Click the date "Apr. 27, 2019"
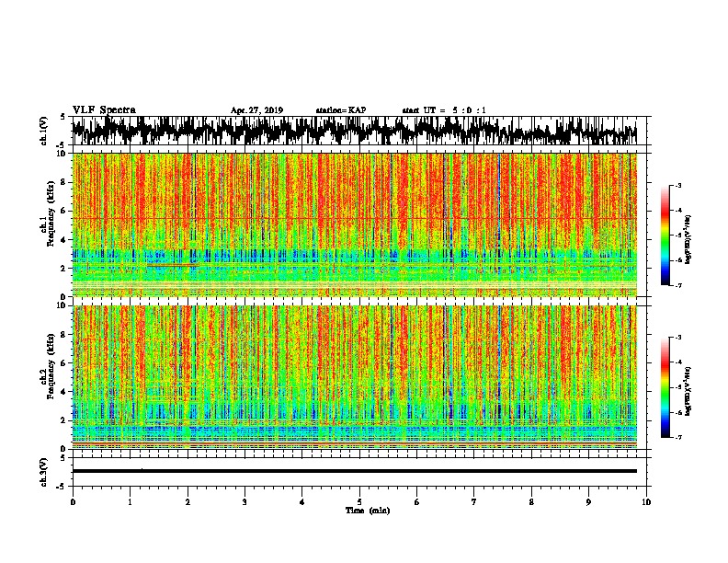This screenshot has height=563, width=728. click(256, 110)
